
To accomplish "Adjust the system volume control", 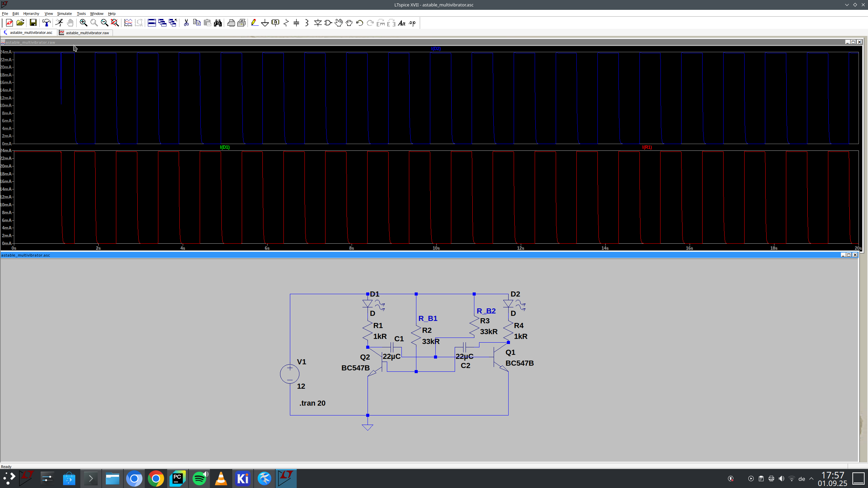I will (x=782, y=478).
